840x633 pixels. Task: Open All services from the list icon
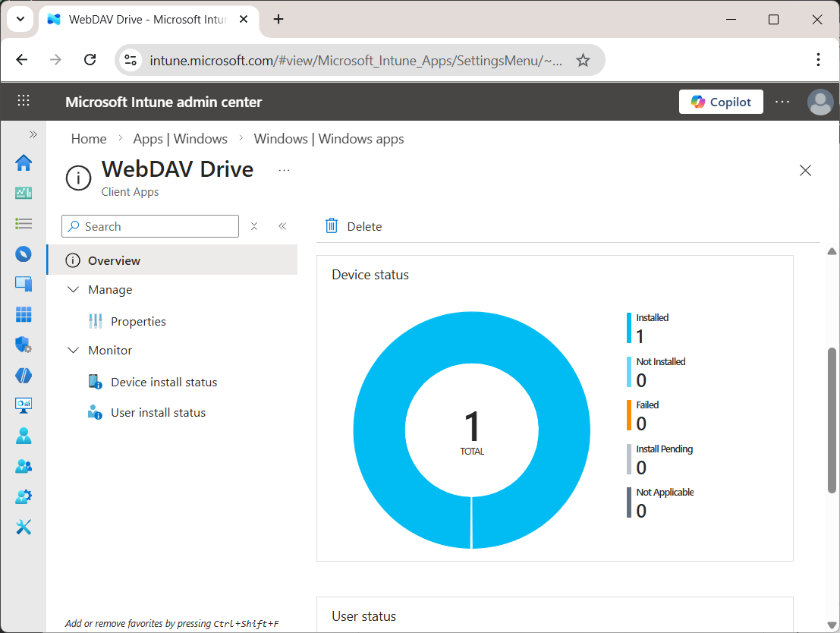(24, 223)
